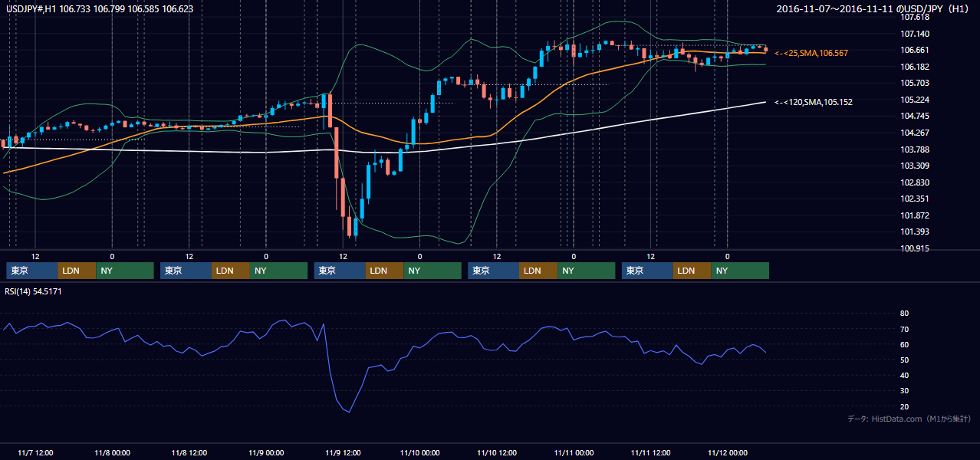This screenshot has height=460, width=980.
Task: Click price axis value 106.182
Action: tap(916, 67)
